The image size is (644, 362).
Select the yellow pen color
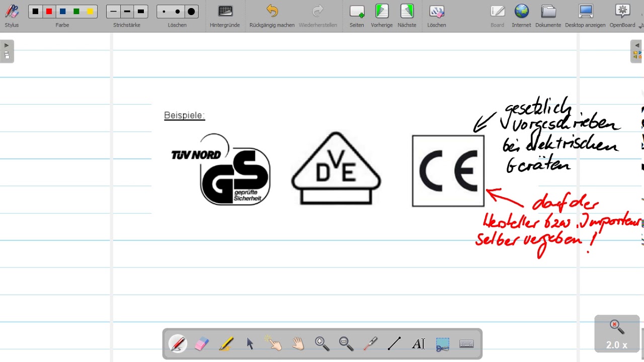point(90,12)
